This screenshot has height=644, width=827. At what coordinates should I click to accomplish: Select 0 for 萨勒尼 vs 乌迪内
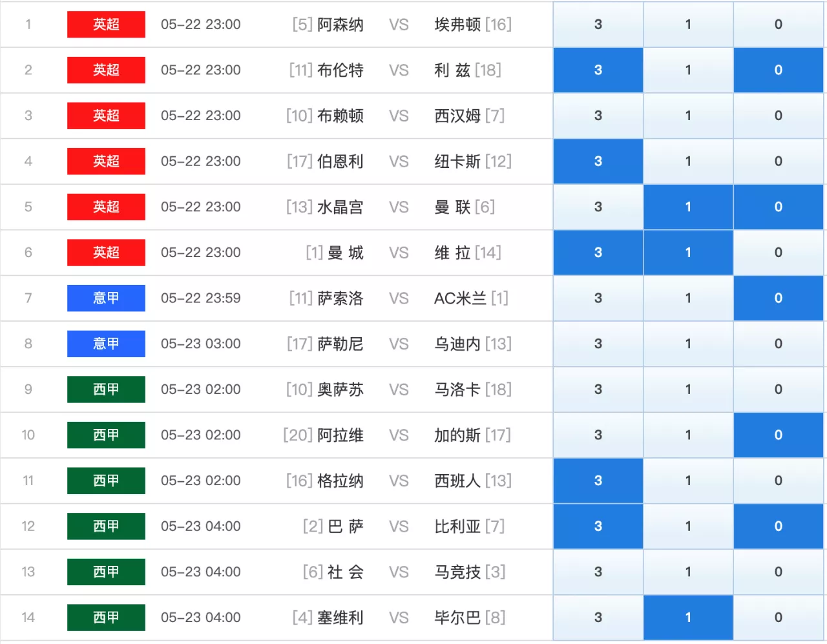click(779, 344)
